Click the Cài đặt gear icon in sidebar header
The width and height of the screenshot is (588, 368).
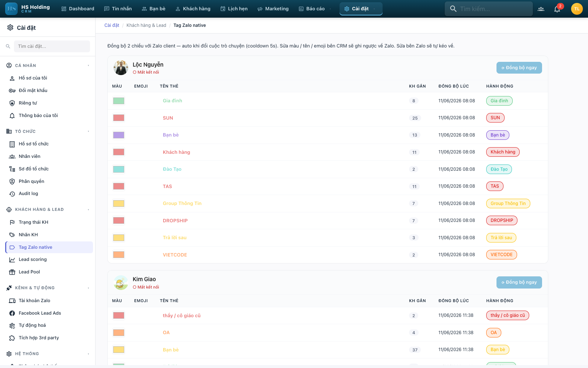[10, 28]
